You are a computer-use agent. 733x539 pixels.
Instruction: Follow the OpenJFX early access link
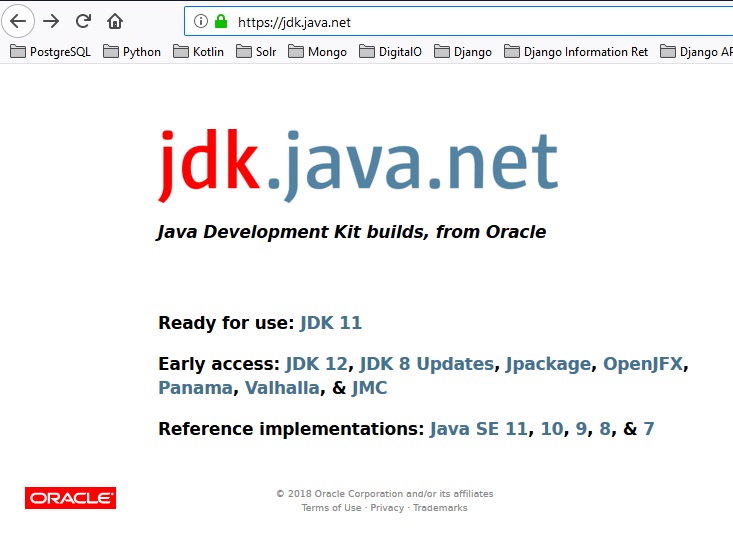643,364
